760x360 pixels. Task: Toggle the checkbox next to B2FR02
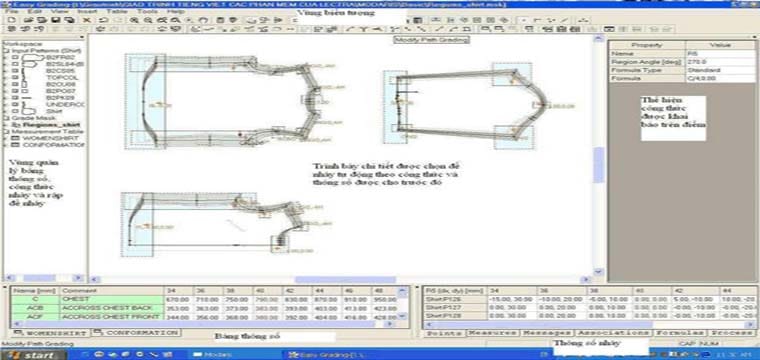[15, 57]
